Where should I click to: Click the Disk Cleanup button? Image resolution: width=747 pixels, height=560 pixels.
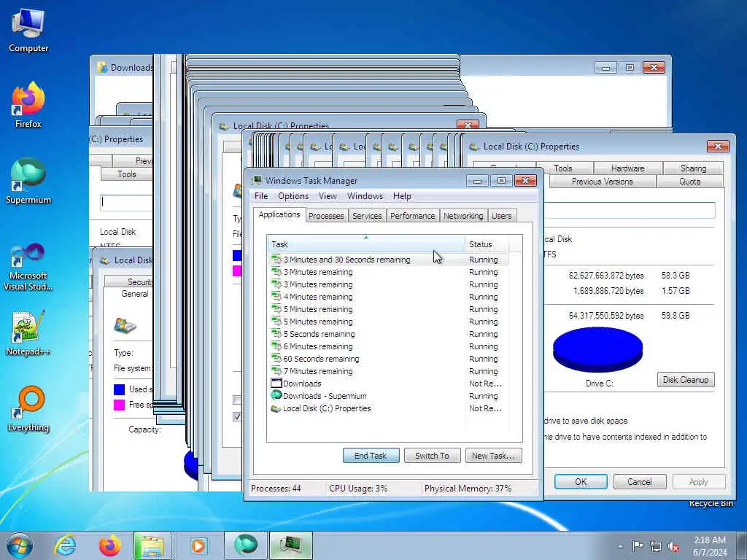click(686, 379)
